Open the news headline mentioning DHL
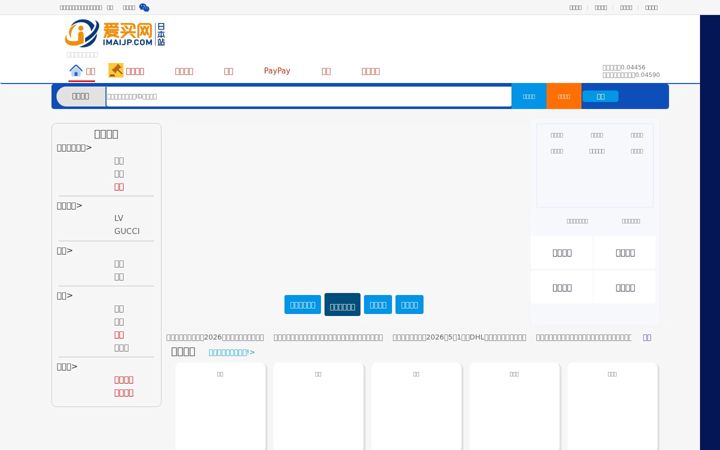Screen dimensions: 720x450 pyautogui.click(x=459, y=338)
